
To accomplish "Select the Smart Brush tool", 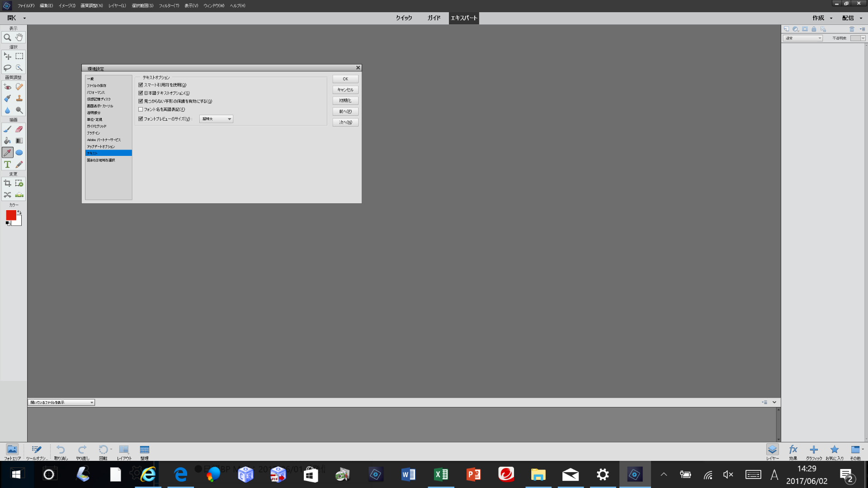I will click(7, 99).
